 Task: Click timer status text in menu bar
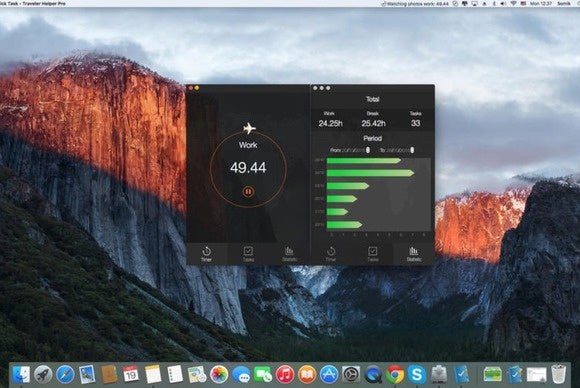[418, 3]
